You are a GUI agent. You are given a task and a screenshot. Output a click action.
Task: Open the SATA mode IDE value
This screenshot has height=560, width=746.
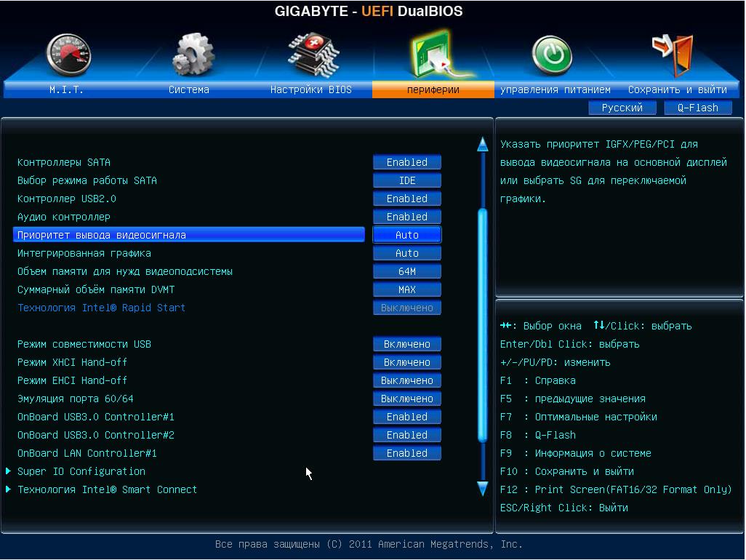406,180
